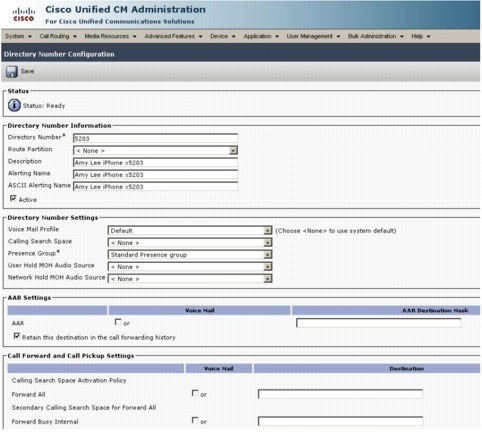This screenshot has height=432, width=482.
Task: Open the Media Resources menu
Action: [110, 36]
